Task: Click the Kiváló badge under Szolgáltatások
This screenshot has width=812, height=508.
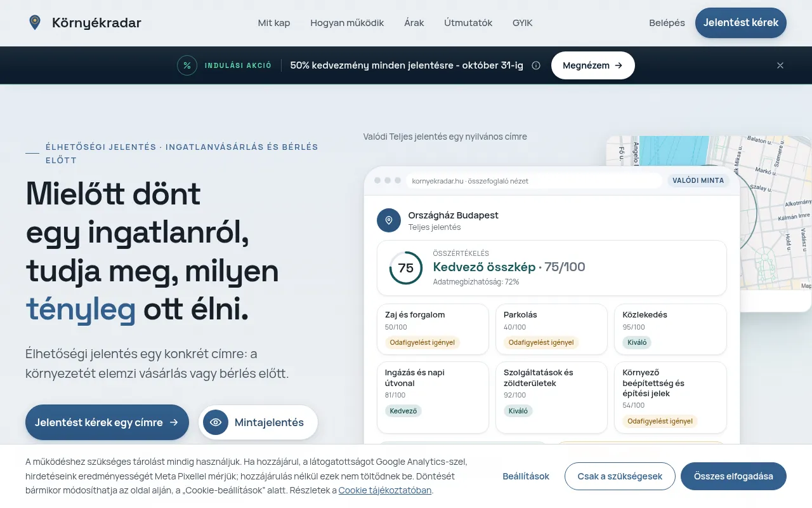Action: pos(518,411)
